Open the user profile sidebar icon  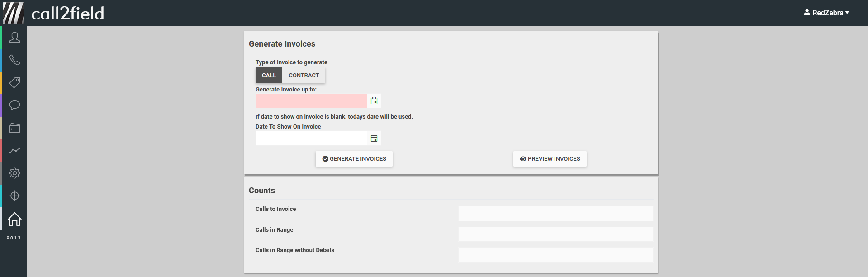click(14, 38)
